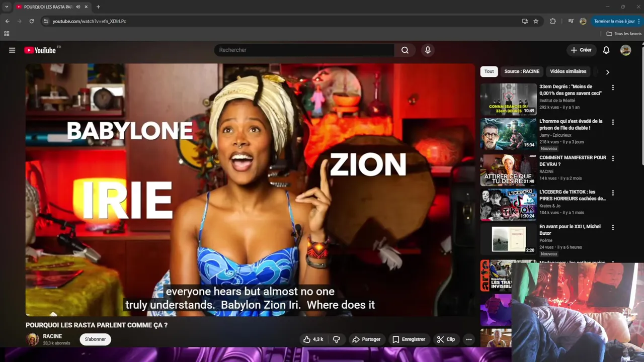Open browser profile avatar in toolbar
The width and height of the screenshot is (644, 362).
[x=583, y=21]
